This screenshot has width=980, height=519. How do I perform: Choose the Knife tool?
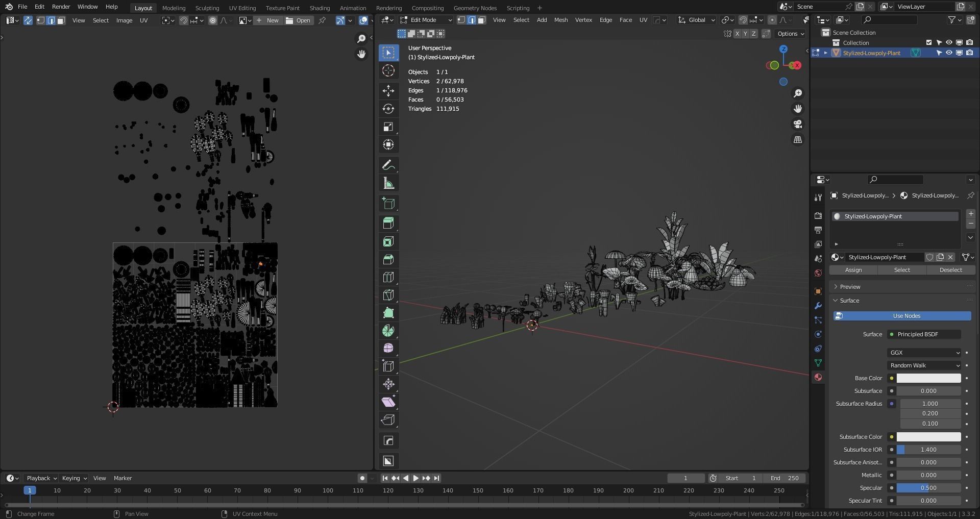pos(388,295)
